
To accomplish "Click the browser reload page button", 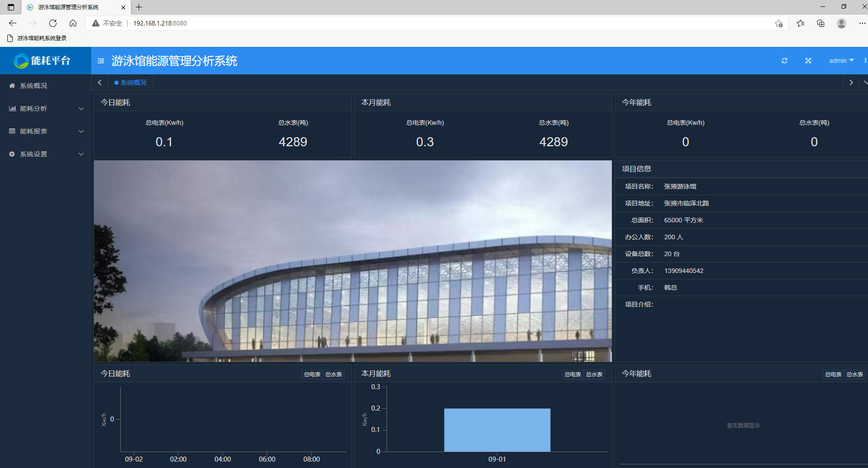I will [x=53, y=23].
